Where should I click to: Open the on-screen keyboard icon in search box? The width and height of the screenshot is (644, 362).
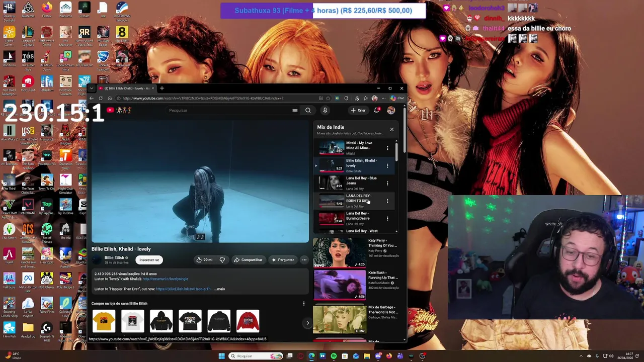click(295, 110)
